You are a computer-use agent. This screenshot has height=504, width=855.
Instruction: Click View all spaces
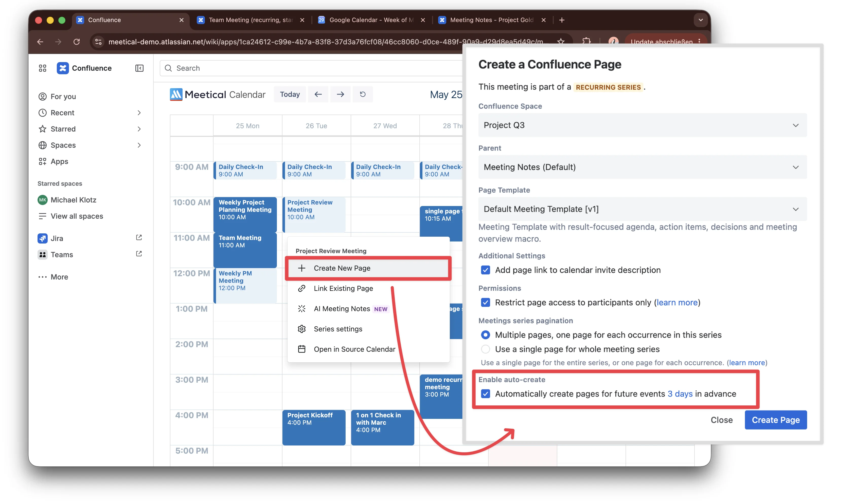(x=71, y=216)
